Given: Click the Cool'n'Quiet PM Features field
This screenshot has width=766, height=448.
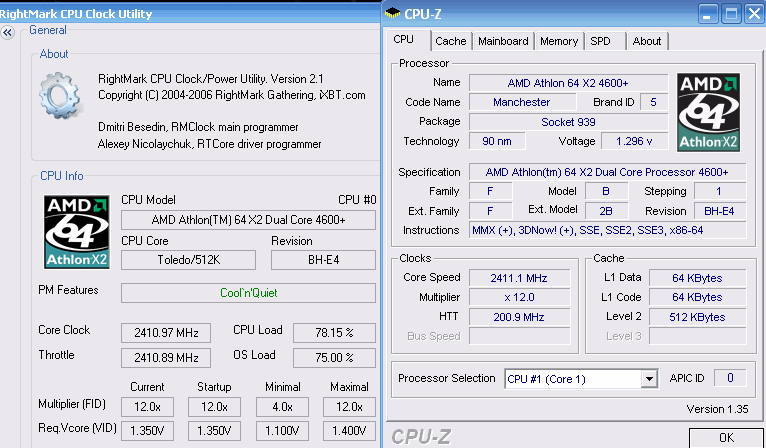Looking at the screenshot, I should 248,293.
